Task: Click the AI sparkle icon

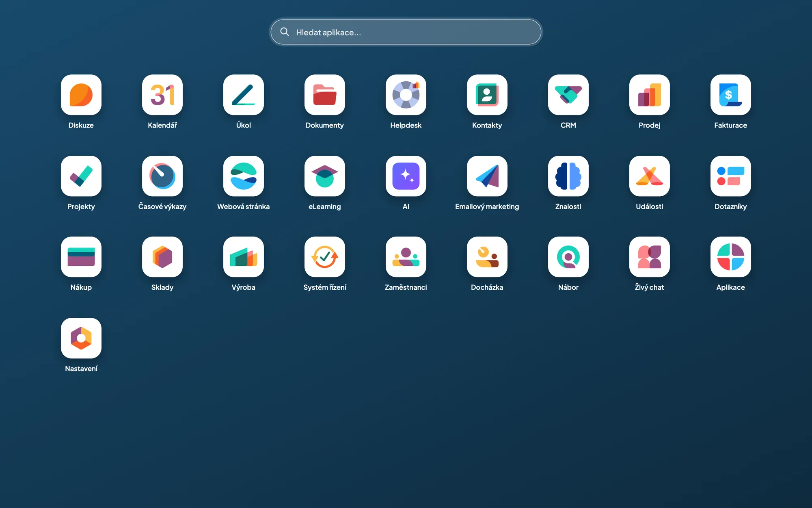Action: click(x=406, y=176)
